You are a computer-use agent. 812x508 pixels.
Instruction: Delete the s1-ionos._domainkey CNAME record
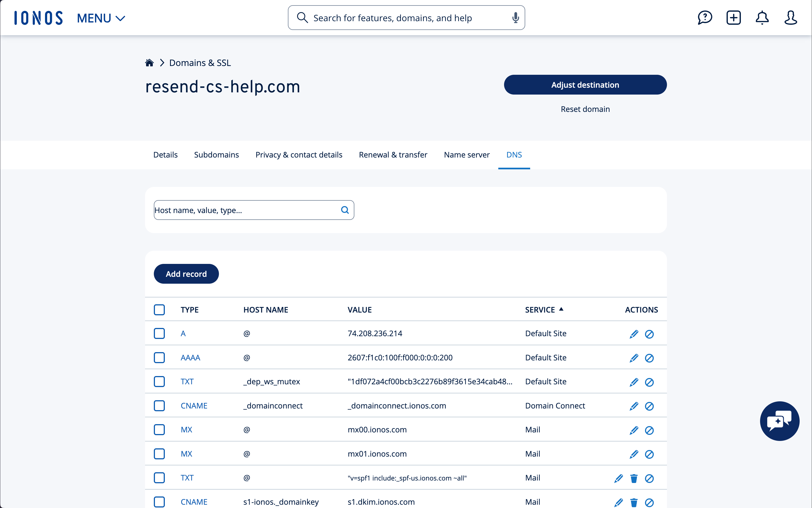click(634, 502)
